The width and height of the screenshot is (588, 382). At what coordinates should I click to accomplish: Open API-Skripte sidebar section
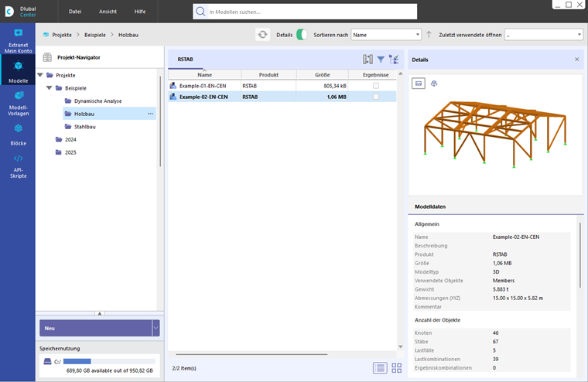tap(18, 166)
